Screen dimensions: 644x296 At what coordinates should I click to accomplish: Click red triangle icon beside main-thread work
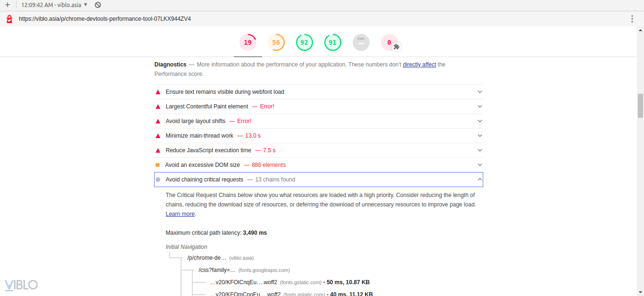158,136
